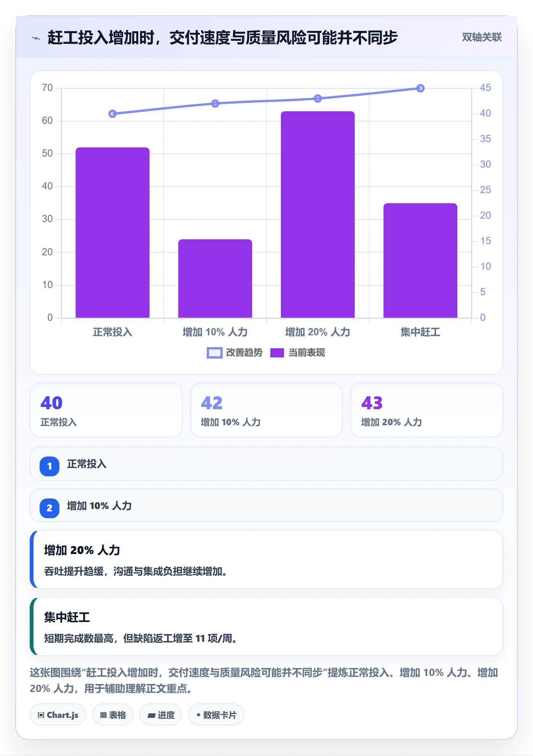Click the 进度 tag

(x=161, y=715)
